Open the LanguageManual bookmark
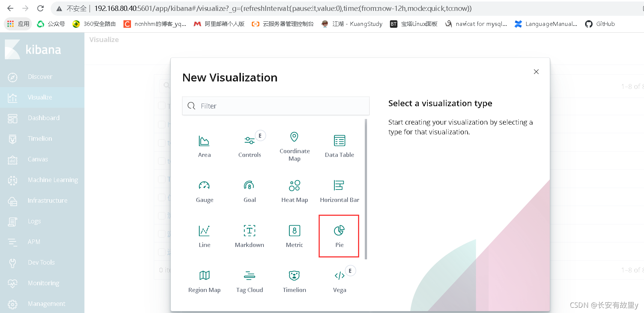The width and height of the screenshot is (644, 313). 546,24
